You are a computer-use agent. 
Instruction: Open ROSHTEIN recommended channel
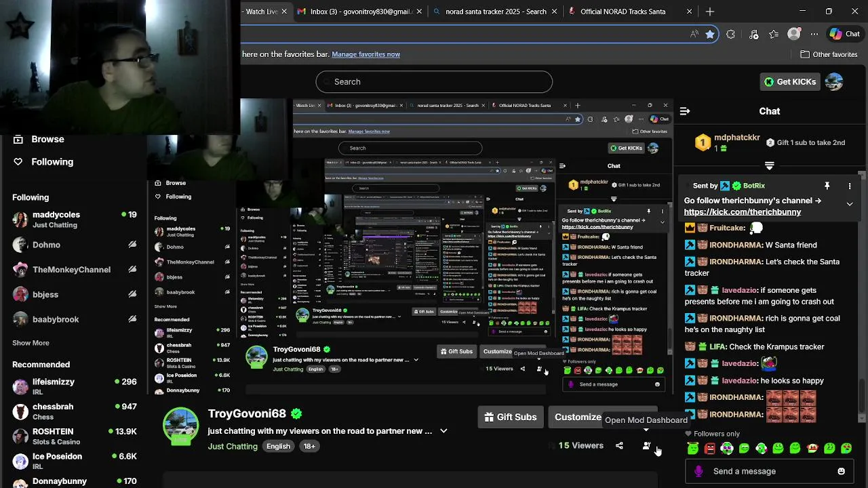75,436
